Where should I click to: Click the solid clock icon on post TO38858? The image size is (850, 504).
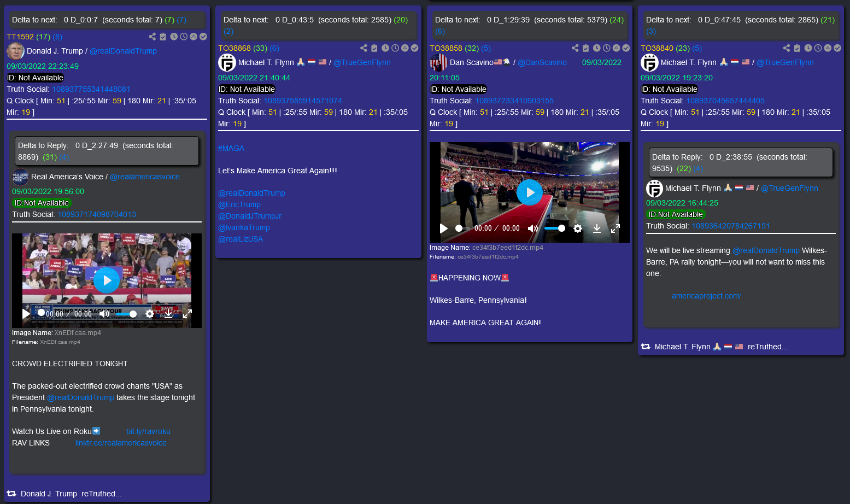click(597, 48)
